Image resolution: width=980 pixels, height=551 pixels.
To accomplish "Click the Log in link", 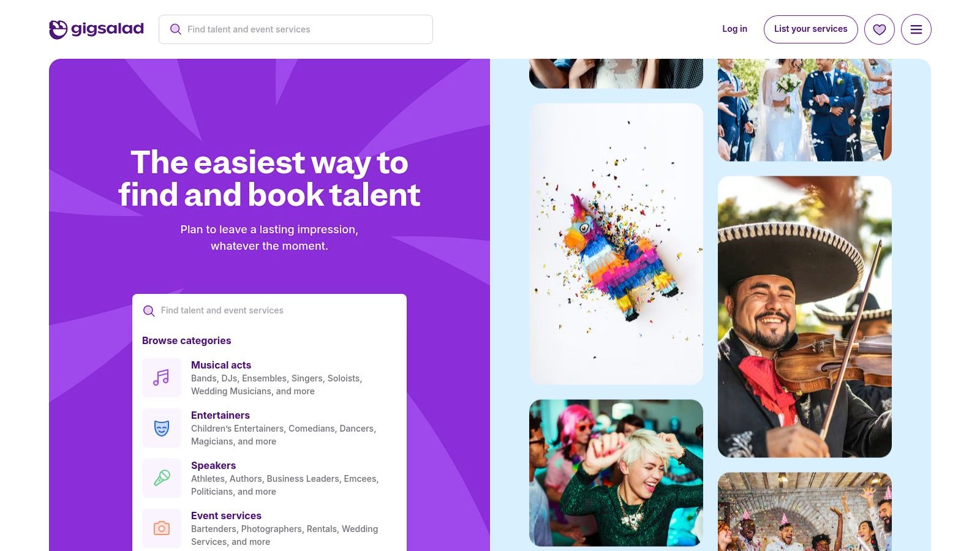I will pos(734,29).
